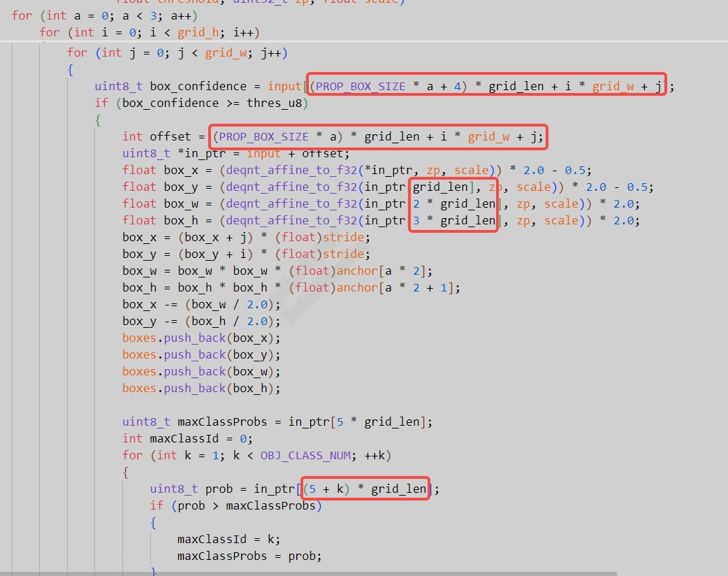Click 'anchor[a * 2]' in box_w line
728x576 pixels.
tap(381, 271)
